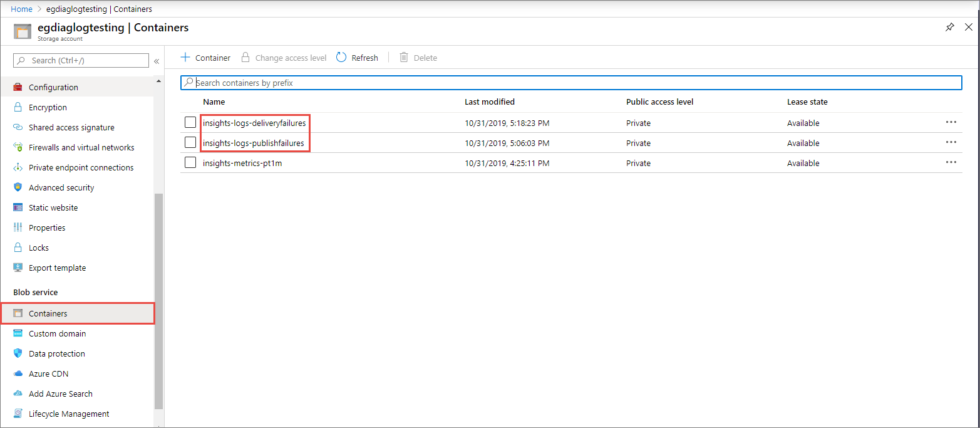Image resolution: width=980 pixels, height=428 pixels.
Task: Open Lifecycle Management settings
Action: click(69, 414)
